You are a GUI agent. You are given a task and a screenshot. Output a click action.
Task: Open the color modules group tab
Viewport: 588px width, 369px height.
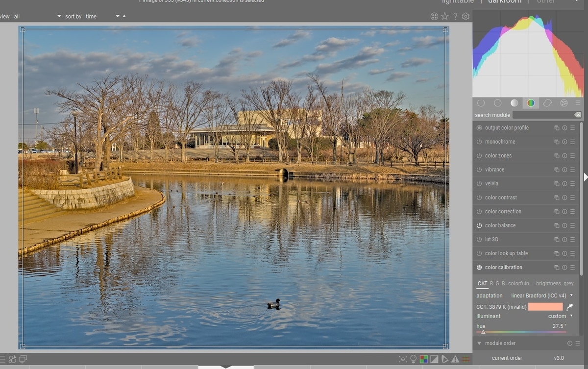[531, 103]
